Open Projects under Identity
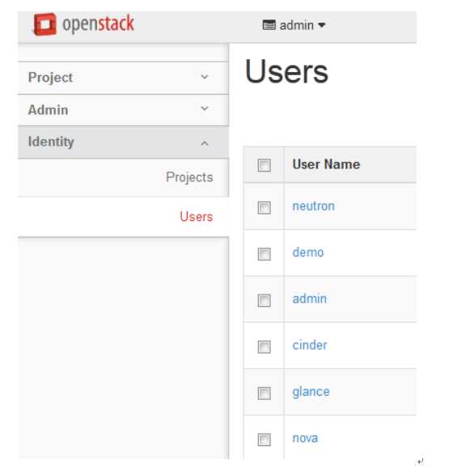449x476 pixels. [189, 177]
